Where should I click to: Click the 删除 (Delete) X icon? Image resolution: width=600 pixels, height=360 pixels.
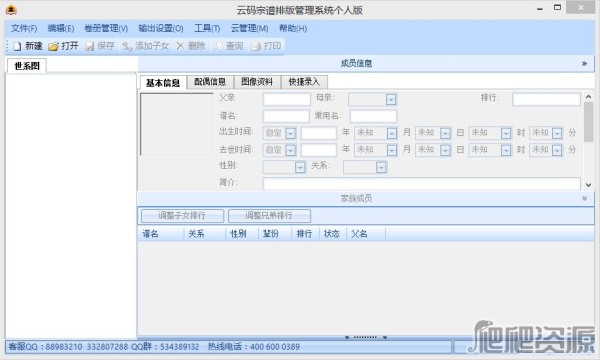(180, 46)
